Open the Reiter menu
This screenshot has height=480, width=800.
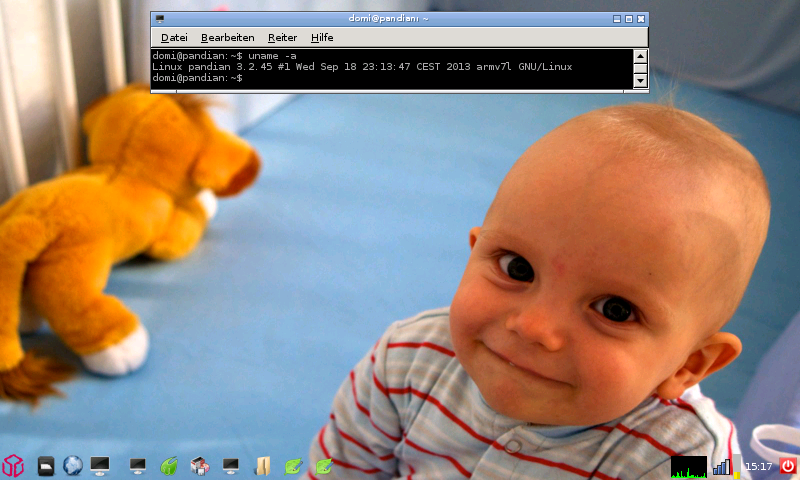pyautogui.click(x=282, y=37)
